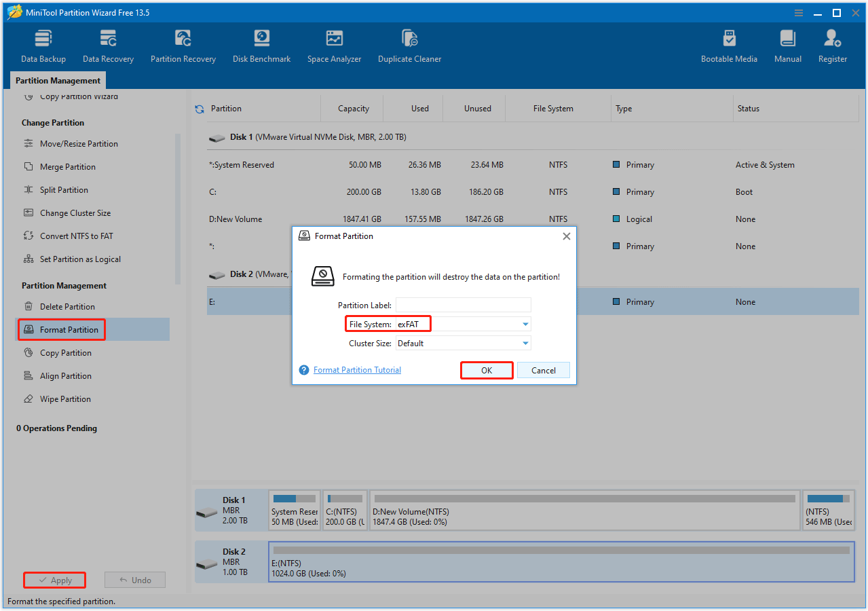Click the Register icon
This screenshot has height=611, width=868.
(832, 45)
